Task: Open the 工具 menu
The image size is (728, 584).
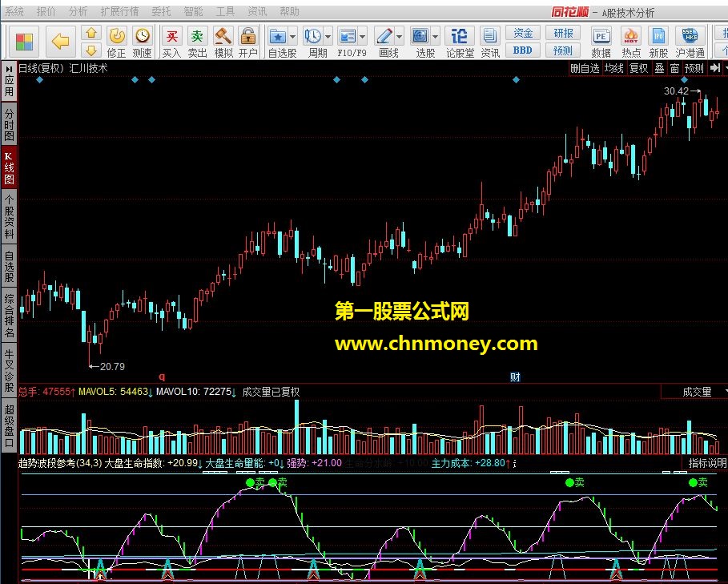Action: tap(225, 11)
